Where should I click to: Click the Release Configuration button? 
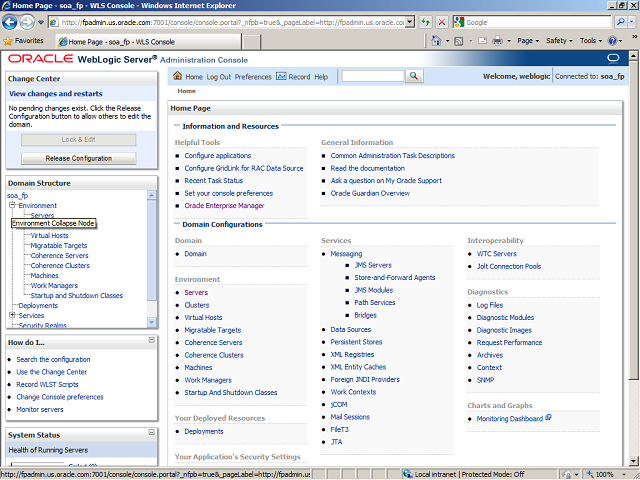click(79, 158)
